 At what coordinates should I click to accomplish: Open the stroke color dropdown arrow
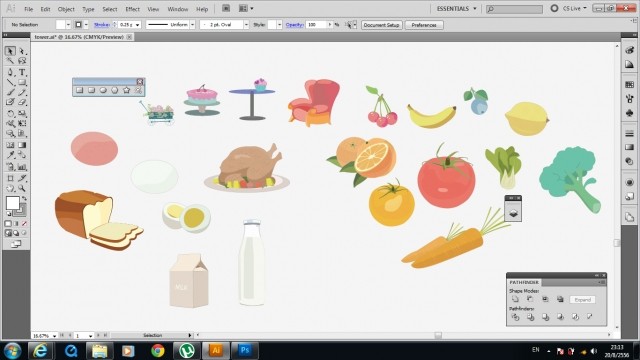[x=86, y=25]
